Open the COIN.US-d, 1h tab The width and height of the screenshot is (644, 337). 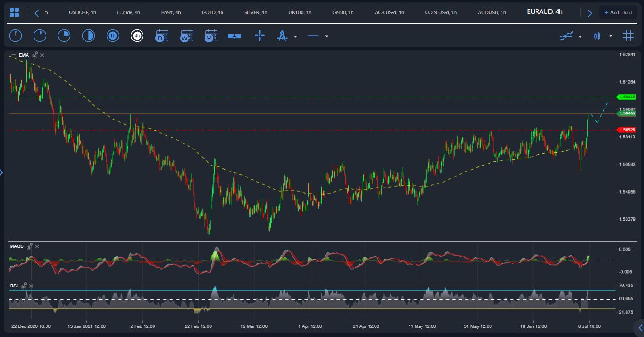(441, 12)
